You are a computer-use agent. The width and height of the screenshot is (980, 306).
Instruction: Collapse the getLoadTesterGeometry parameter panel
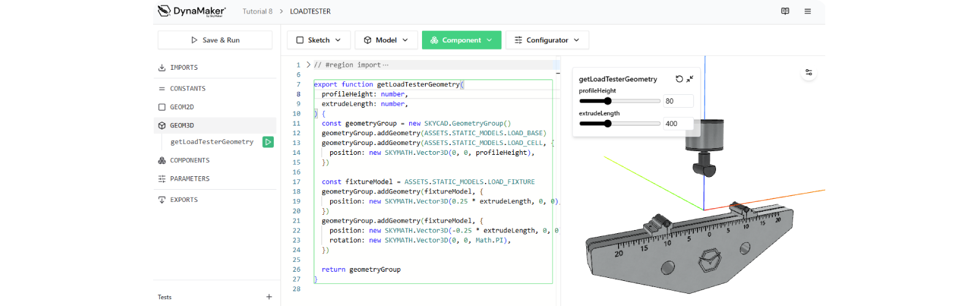690,79
